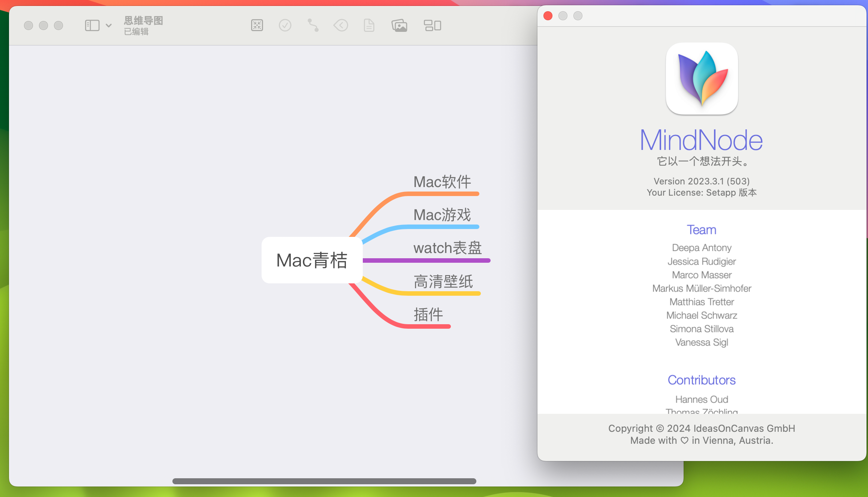Screen dimensions: 868x497
Task: Click the 思维导图 document title
Action: point(144,21)
